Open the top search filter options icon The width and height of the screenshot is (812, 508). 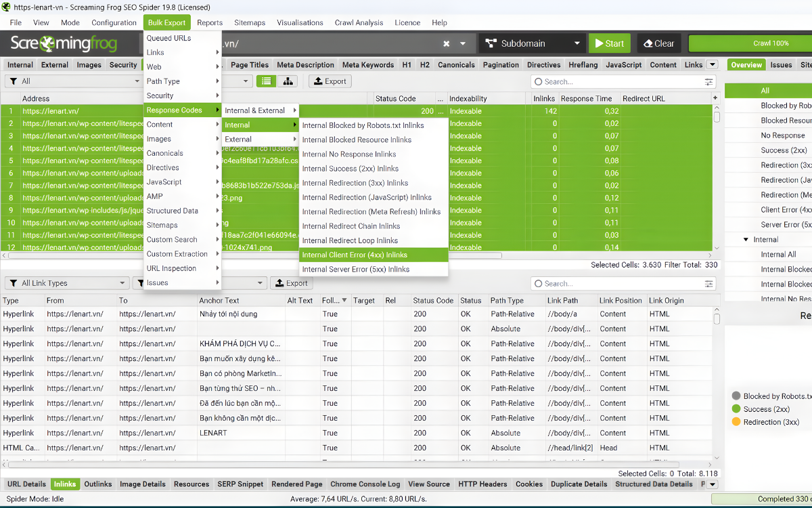pyautogui.click(x=708, y=82)
